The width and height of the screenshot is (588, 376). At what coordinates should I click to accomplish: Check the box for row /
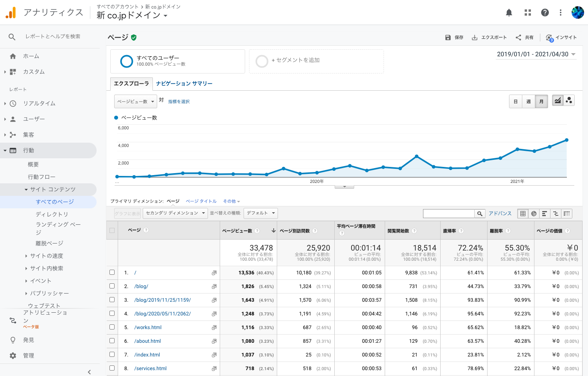(x=112, y=272)
